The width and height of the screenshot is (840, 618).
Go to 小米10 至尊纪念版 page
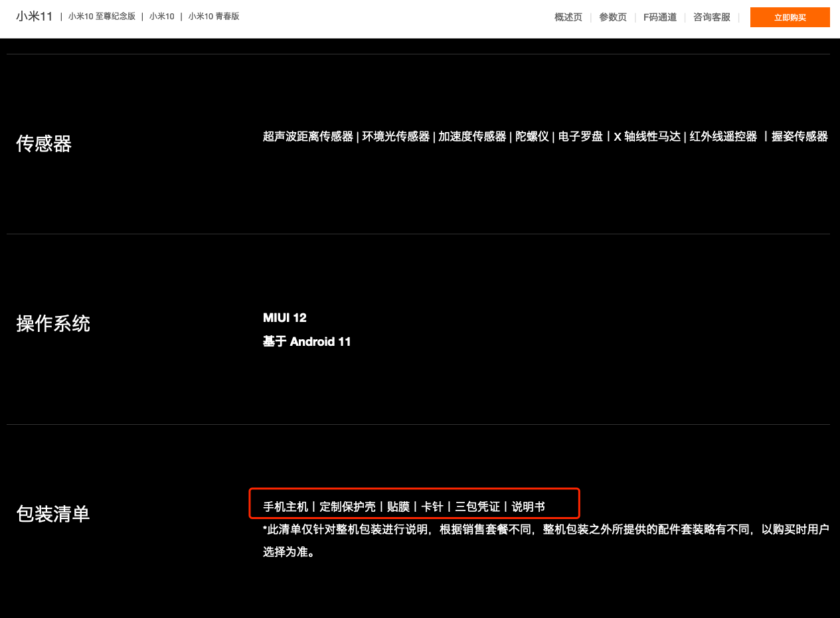coord(102,16)
